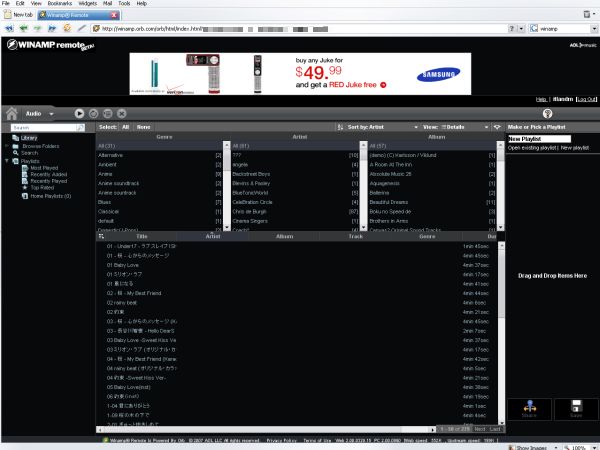Viewport: 600px width, 450px height.
Task: Expand the Browse Folders tree node
Action: (x=7, y=146)
